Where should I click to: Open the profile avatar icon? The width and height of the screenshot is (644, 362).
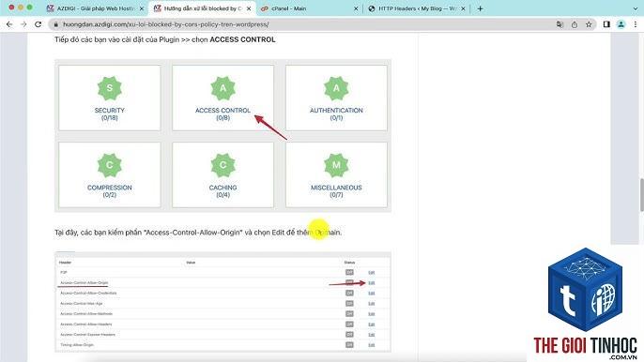621,24
